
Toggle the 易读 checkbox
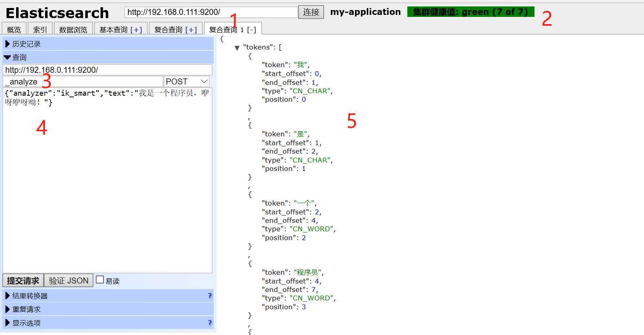[100, 280]
